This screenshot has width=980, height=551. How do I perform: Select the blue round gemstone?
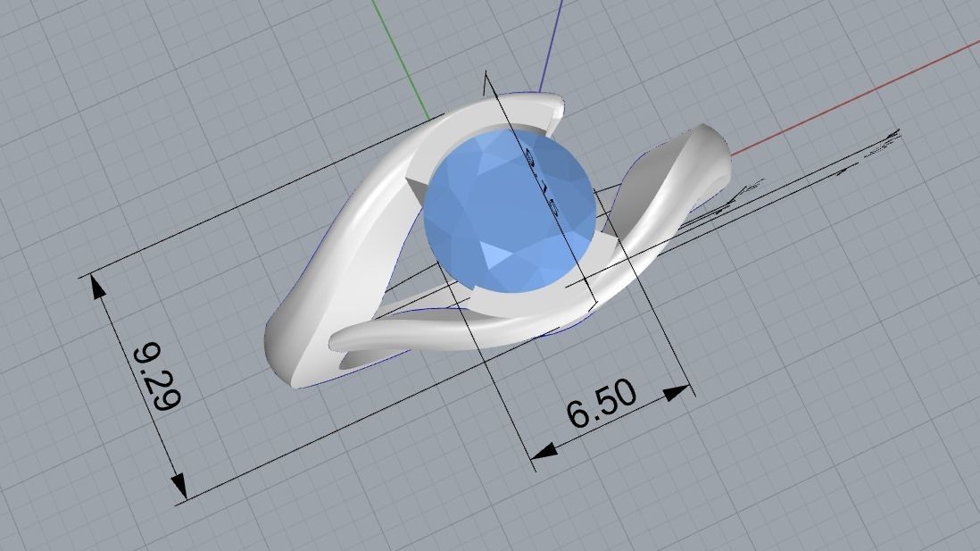(510, 211)
